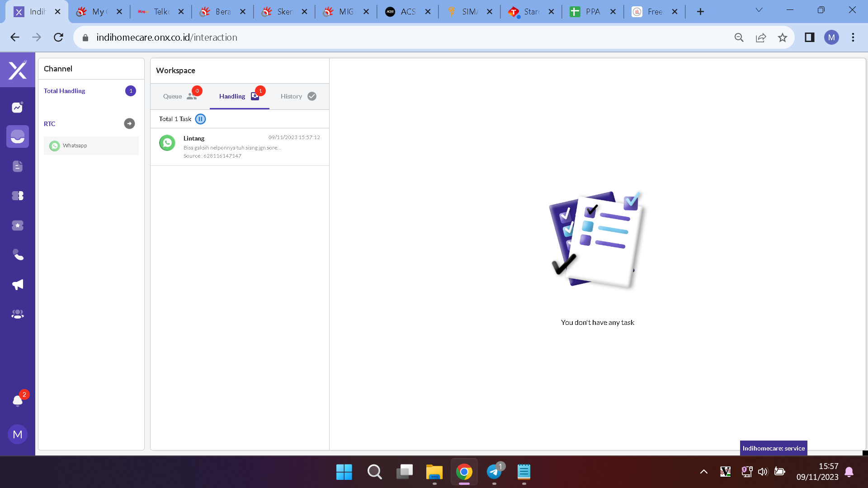Open the M user avatar in the sidebar
868x488 pixels.
[x=18, y=434]
